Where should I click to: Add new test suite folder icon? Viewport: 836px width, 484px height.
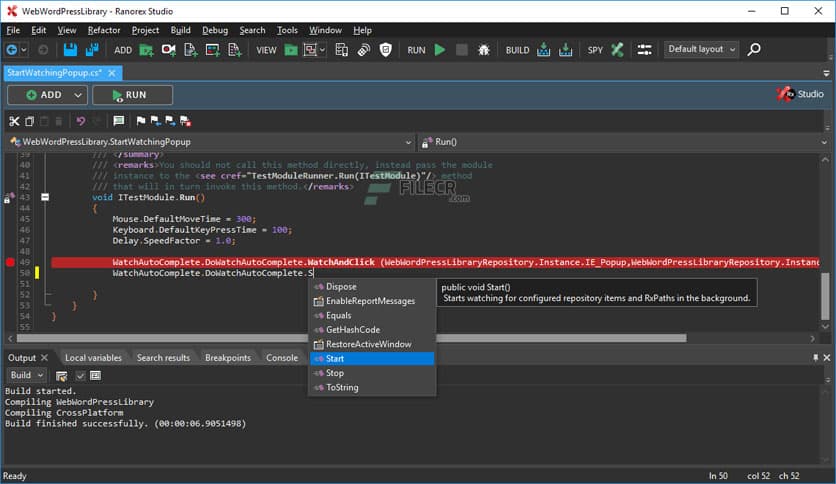tap(146, 50)
